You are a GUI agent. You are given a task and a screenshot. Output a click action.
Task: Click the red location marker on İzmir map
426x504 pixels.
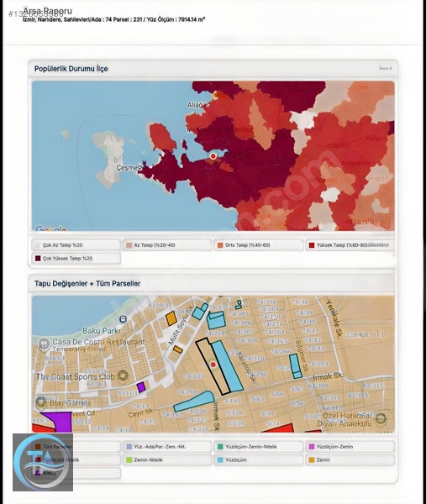[x=213, y=156]
